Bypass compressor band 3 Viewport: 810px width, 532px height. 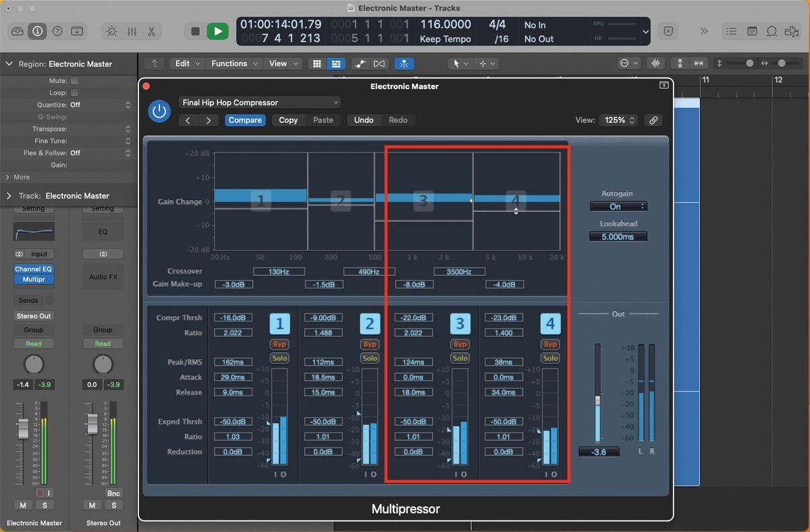[x=460, y=344]
